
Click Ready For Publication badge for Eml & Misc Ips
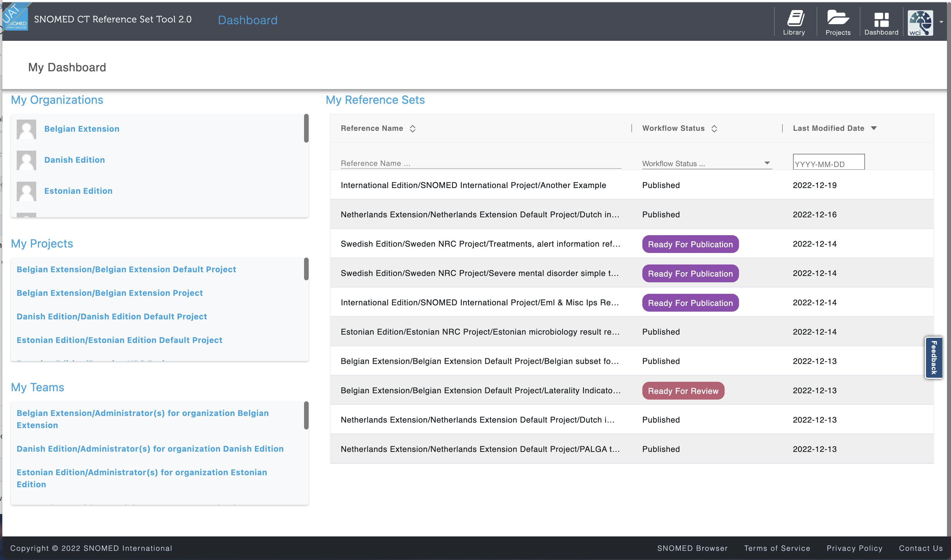pos(690,303)
